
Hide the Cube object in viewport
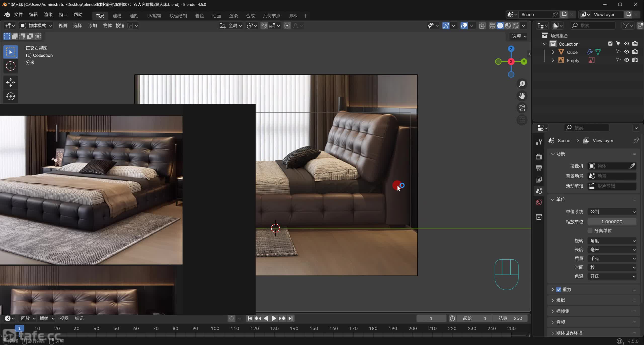coord(627,52)
